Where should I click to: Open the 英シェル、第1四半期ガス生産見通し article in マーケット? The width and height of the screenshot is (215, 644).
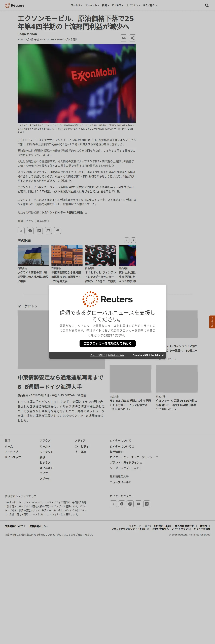pyautogui.click(x=130, y=403)
